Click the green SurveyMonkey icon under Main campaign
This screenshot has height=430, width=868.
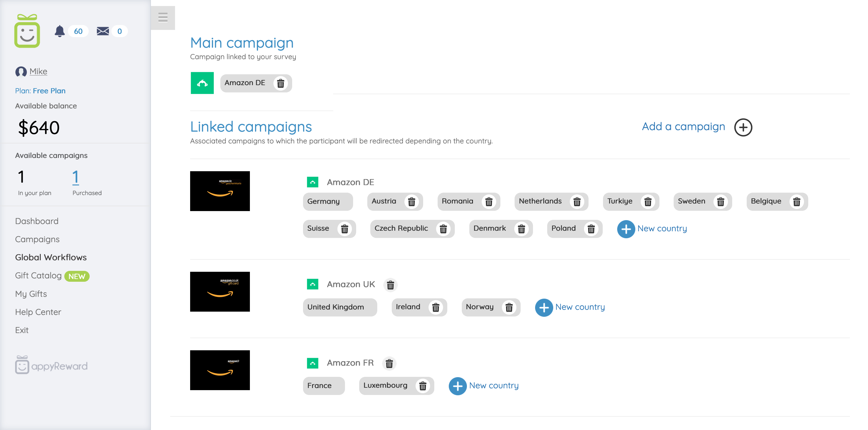202,83
